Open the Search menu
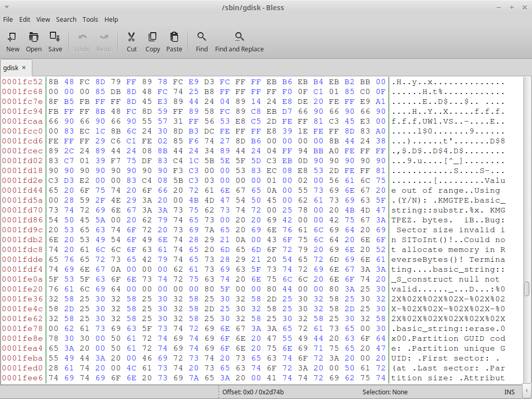The image size is (532, 399). tap(66, 19)
